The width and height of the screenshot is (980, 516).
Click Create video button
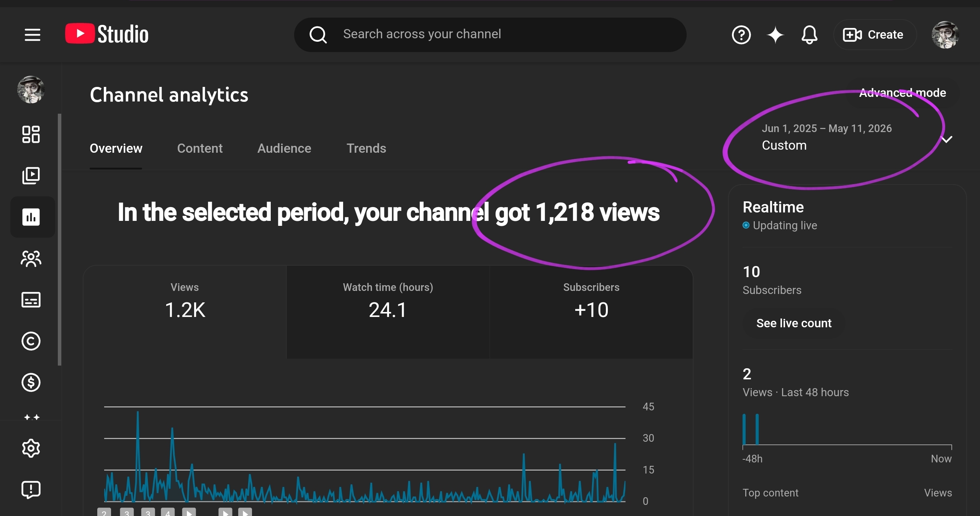(875, 35)
